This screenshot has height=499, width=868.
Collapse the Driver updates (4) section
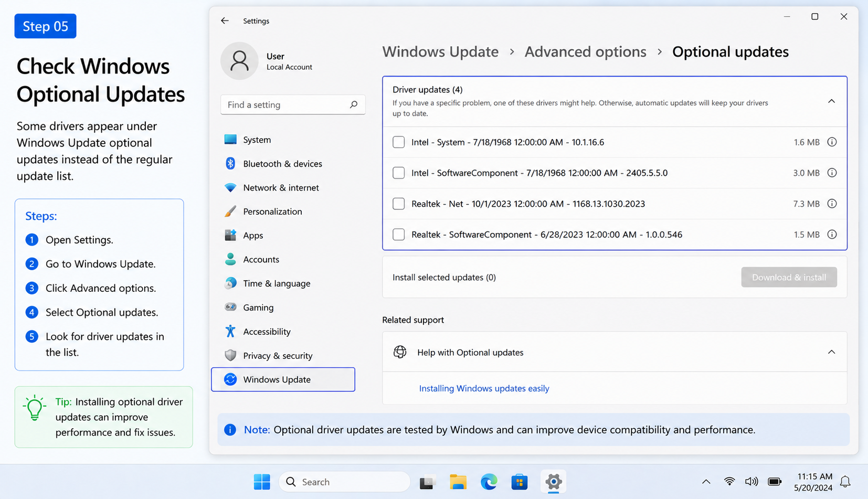[x=831, y=101]
